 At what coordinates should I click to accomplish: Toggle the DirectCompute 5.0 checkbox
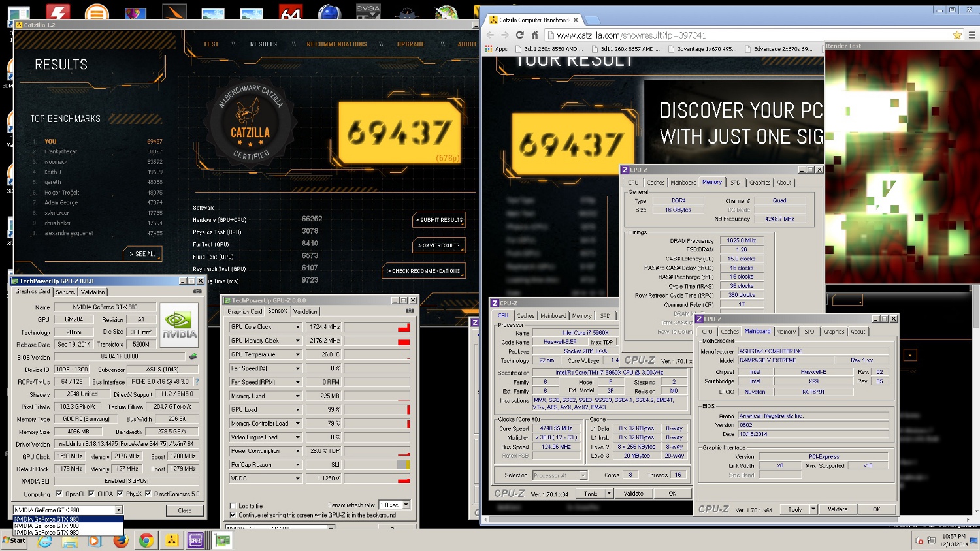point(148,494)
